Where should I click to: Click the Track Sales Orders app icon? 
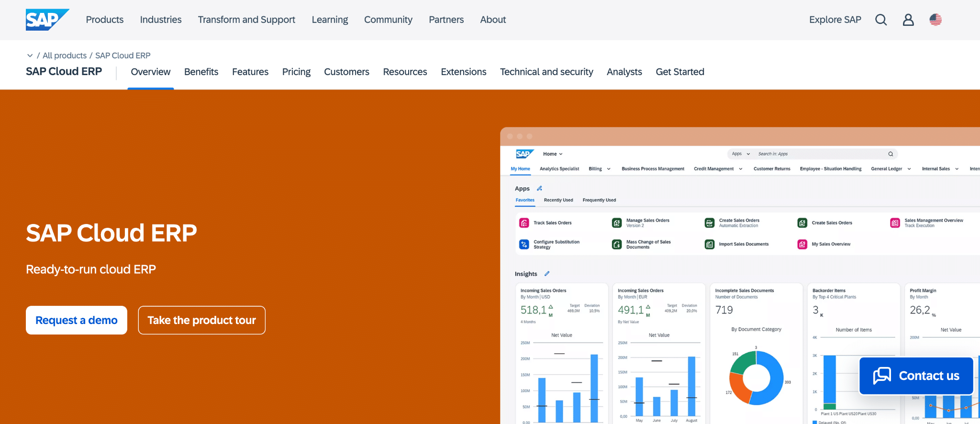tap(524, 223)
